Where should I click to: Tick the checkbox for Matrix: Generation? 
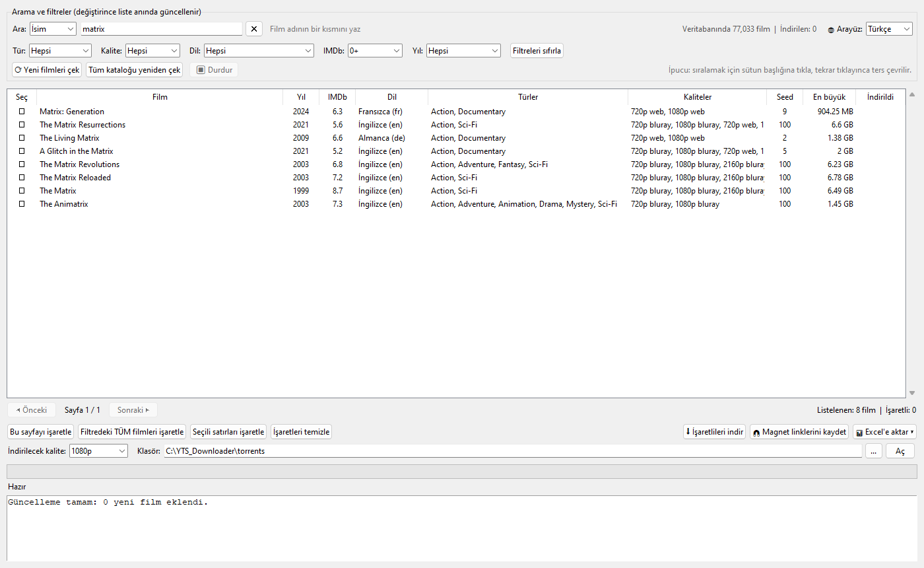(x=22, y=112)
